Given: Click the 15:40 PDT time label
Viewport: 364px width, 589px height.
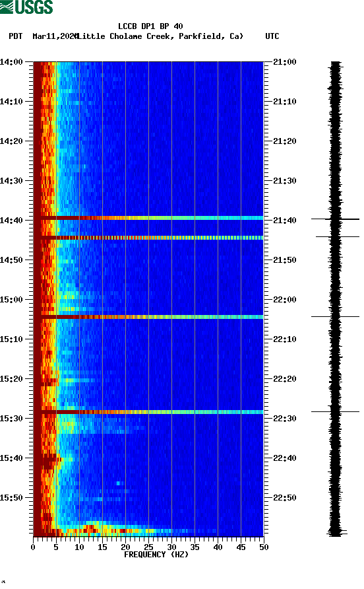Looking at the screenshot, I should [11, 458].
